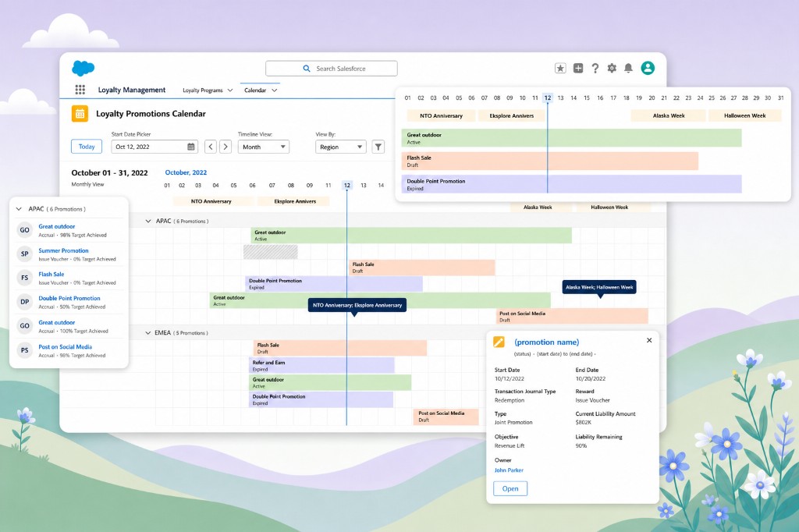Collapse the EMEA (5 Promotions) group
The image size is (799, 532).
148,333
